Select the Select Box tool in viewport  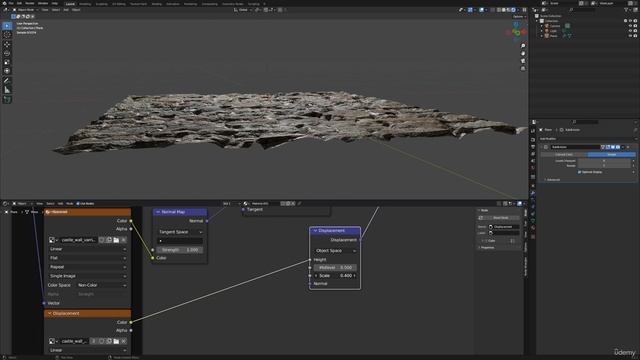[7, 26]
